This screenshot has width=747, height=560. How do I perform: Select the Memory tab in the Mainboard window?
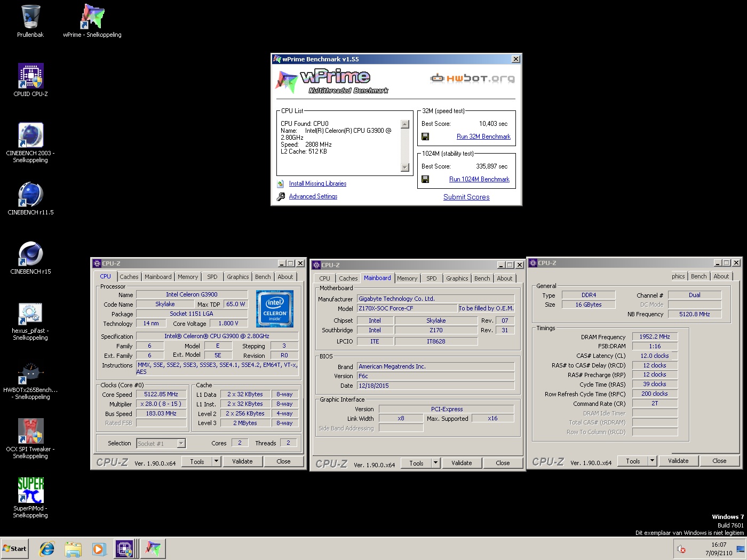(x=407, y=278)
